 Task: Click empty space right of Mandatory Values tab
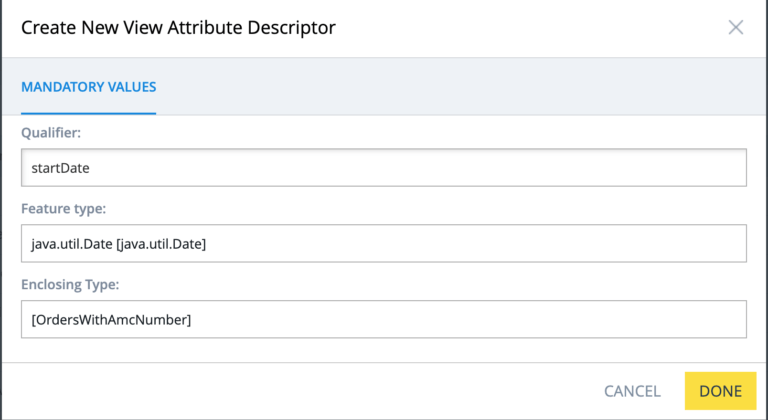click(450, 87)
